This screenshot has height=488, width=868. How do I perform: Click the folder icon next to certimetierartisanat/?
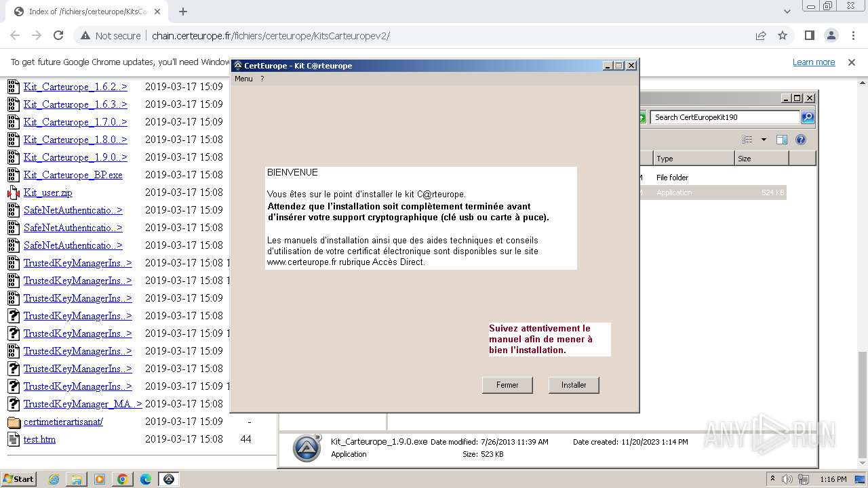pos(14,422)
